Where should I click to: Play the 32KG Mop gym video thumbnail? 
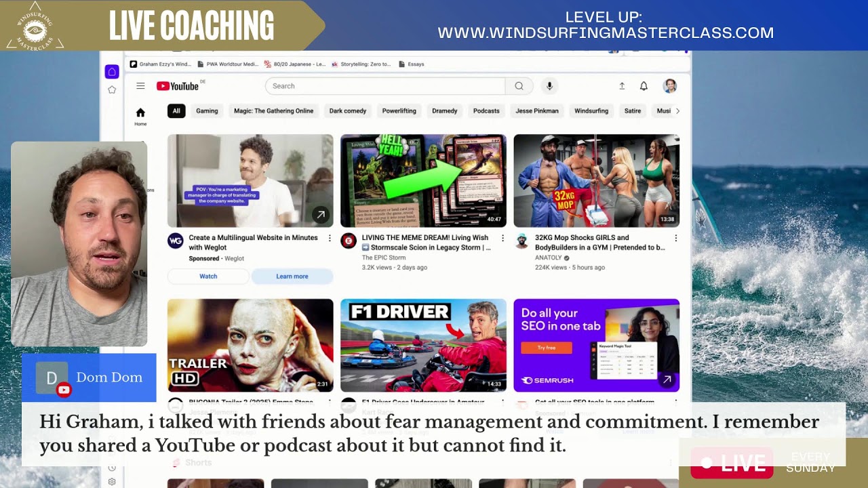tap(596, 180)
